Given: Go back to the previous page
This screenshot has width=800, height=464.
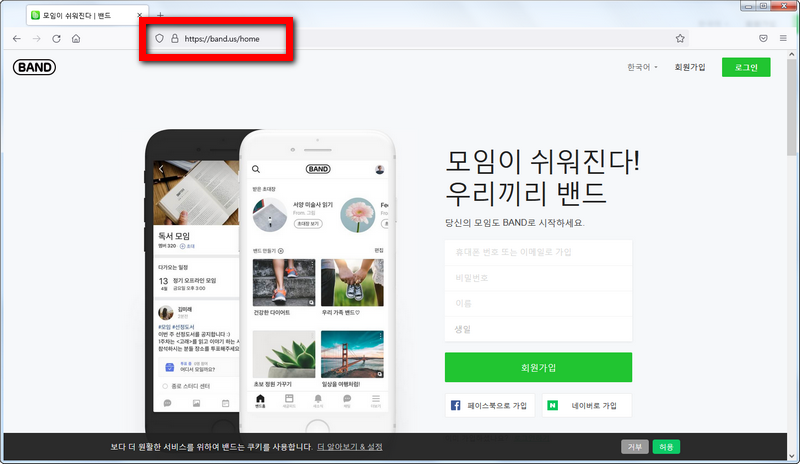Looking at the screenshot, I should coord(17,39).
